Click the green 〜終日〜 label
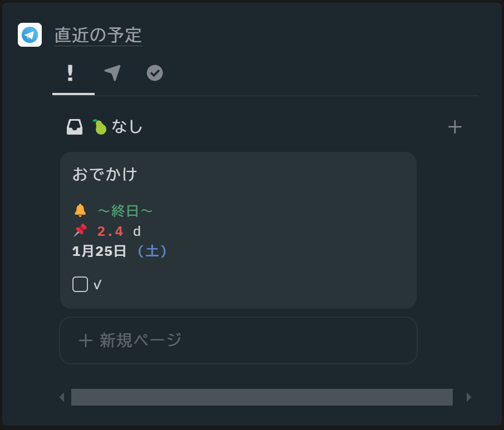504x430 pixels. click(x=125, y=211)
